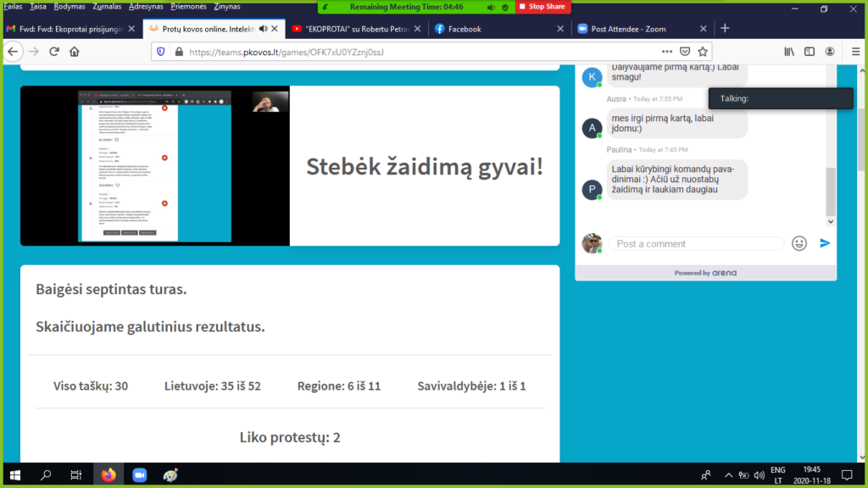Open Zoom from the Windows taskbar
This screenshot has width=868, height=488.
point(139,475)
